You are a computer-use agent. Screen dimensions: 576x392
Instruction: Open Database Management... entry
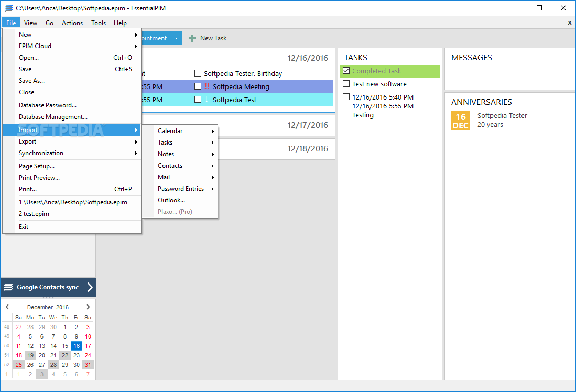tap(72, 117)
